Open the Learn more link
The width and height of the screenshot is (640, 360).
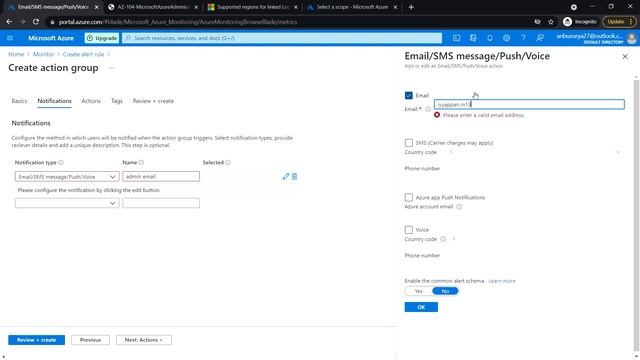click(502, 281)
